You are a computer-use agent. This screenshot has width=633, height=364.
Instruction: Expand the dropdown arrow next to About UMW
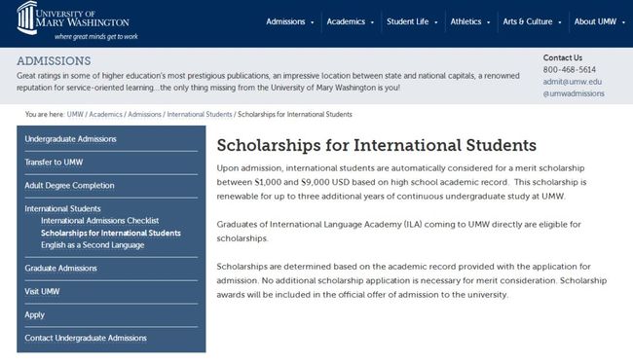(623, 22)
